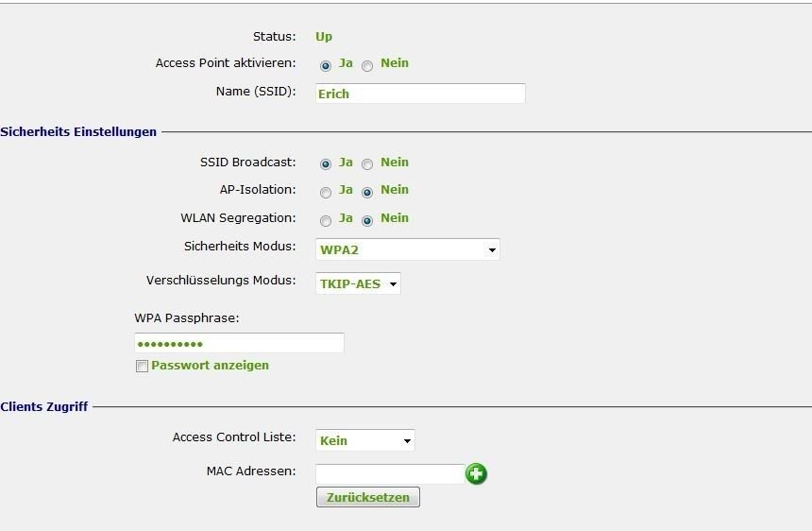Click the Clients Zugriff section heading

pos(44,406)
